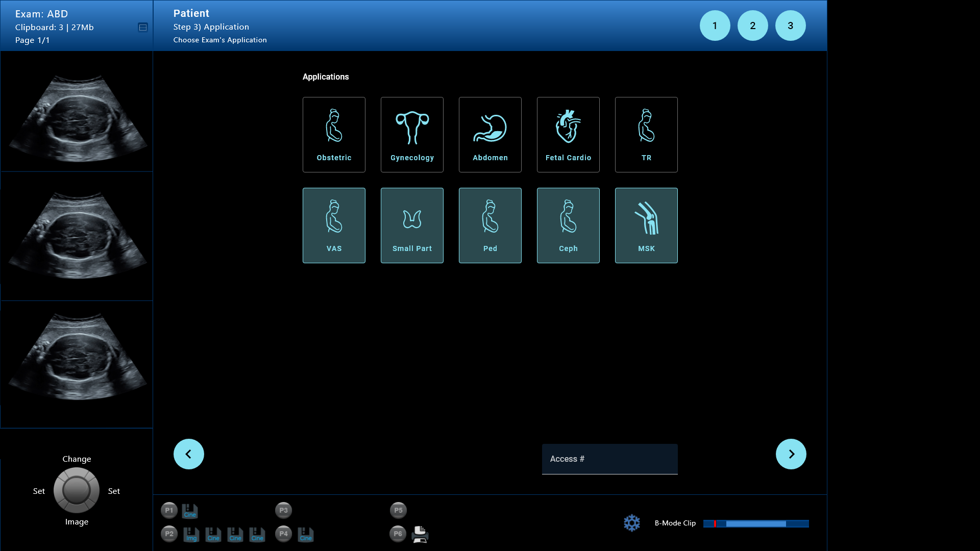This screenshot has height=551, width=980.
Task: Select the VAS application tile
Action: tap(334, 226)
